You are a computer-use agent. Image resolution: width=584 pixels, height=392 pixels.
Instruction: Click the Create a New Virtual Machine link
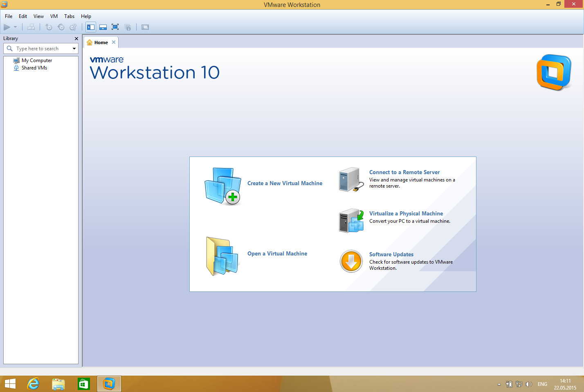[x=285, y=184]
